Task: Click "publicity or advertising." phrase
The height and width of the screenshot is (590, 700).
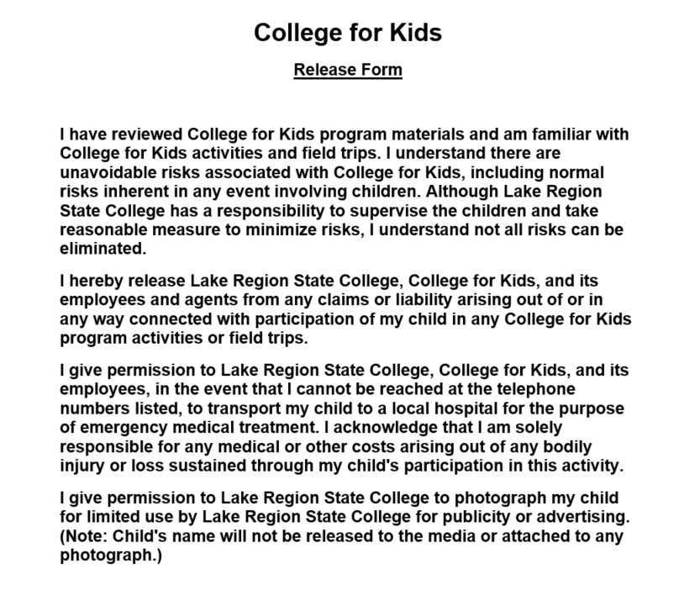Action: (536, 517)
